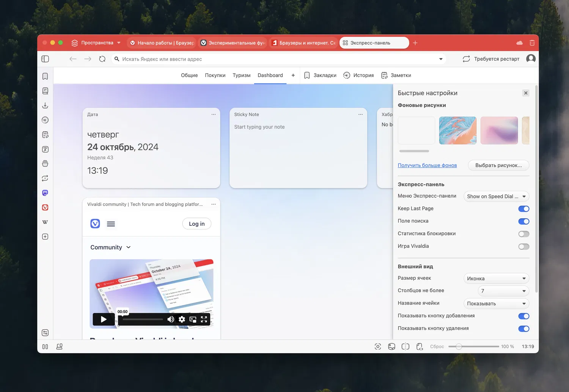The width and height of the screenshot is (569, 392).
Task: Toggle Keep Last Page switch
Action: tap(524, 209)
